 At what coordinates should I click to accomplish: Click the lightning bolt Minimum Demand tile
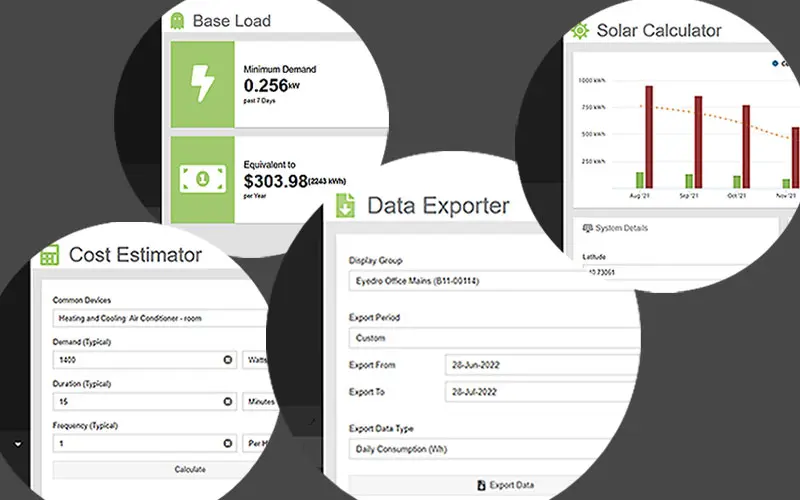(203, 84)
